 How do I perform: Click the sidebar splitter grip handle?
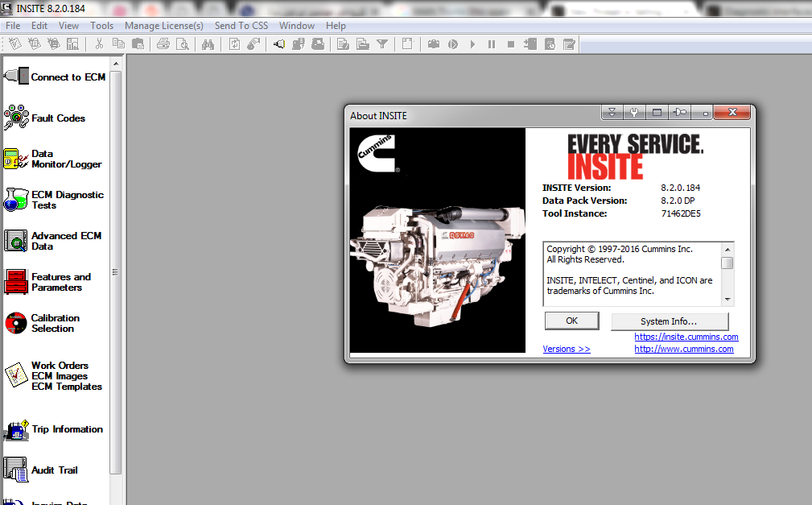point(115,271)
